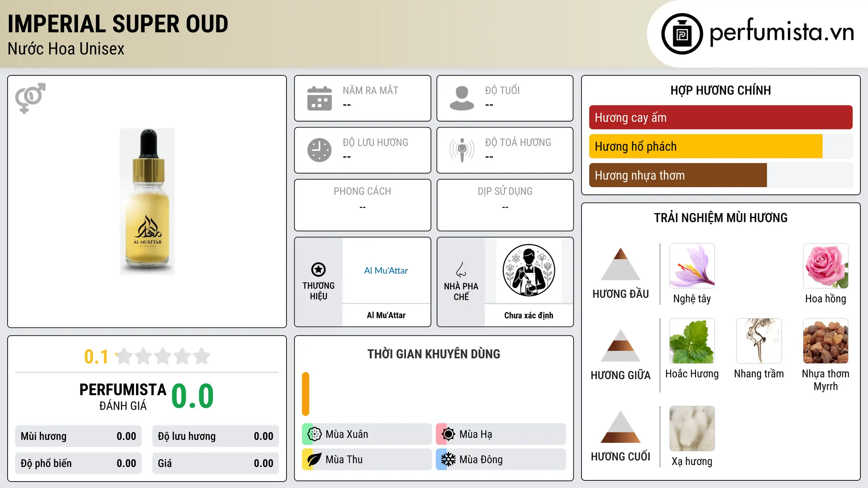
Task: Click the Phong cách card
Action: (363, 205)
